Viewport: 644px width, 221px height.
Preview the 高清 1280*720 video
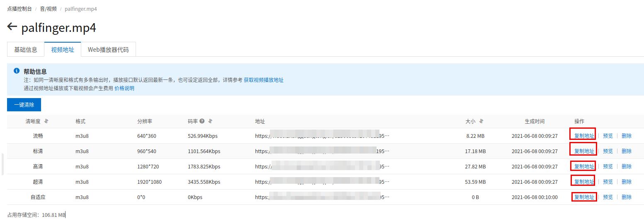[608, 166]
